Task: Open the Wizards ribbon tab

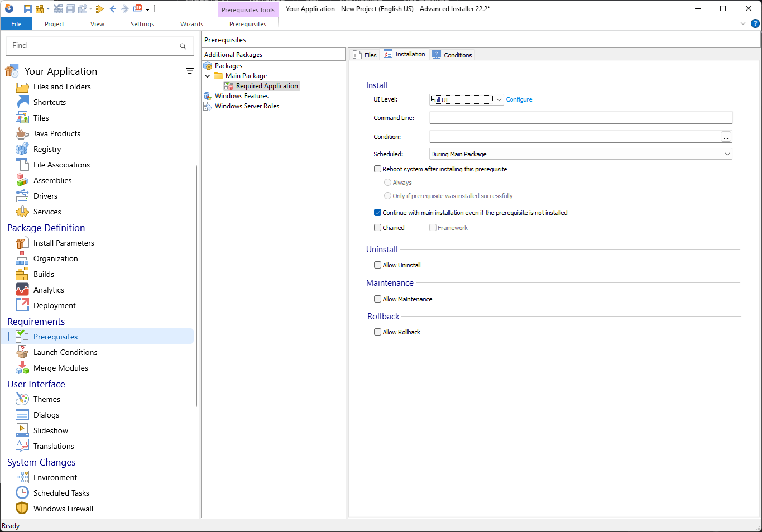Action: click(x=191, y=24)
